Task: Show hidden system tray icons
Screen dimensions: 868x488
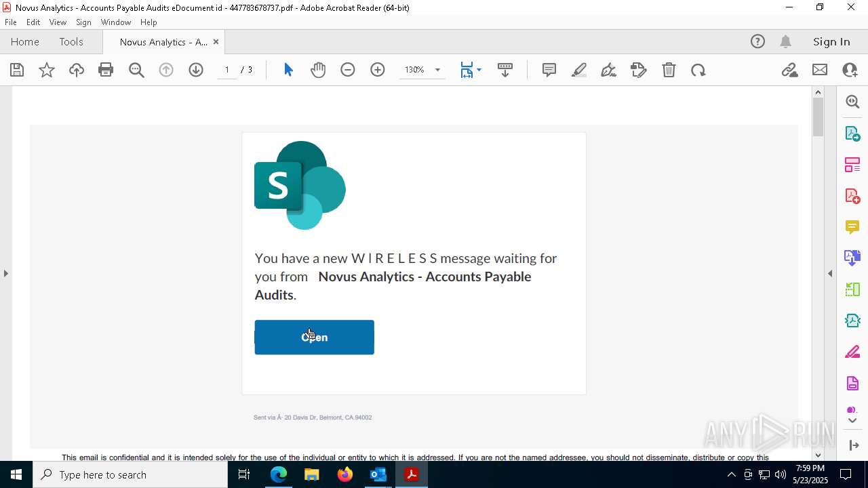Action: coord(731,474)
